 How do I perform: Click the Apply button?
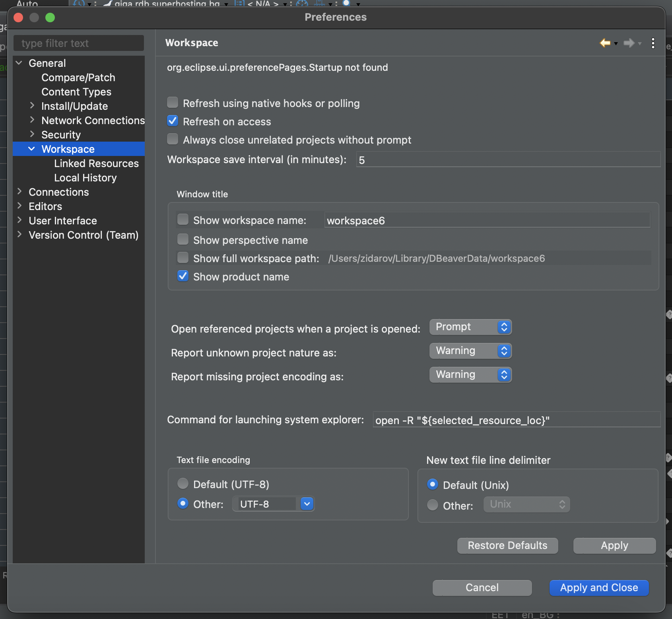pos(615,546)
